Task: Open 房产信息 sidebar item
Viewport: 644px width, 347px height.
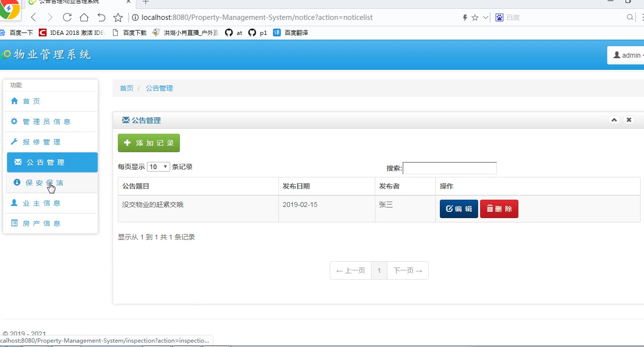Action: (50, 223)
